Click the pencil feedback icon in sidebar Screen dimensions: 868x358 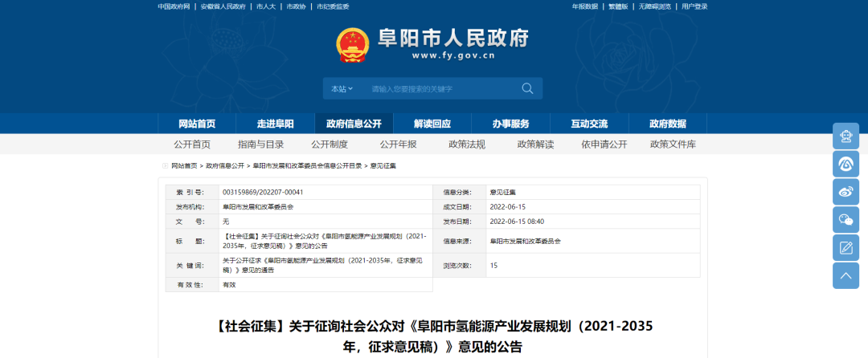pyautogui.click(x=845, y=248)
